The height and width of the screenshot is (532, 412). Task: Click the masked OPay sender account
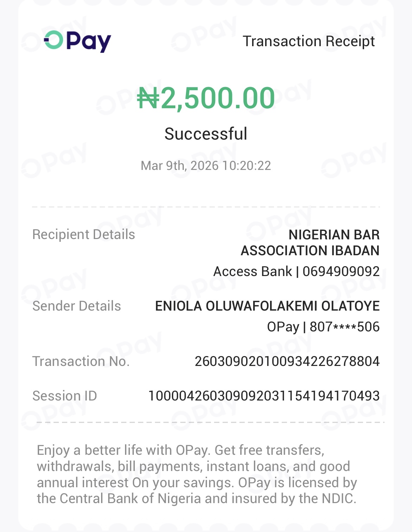[323, 327]
